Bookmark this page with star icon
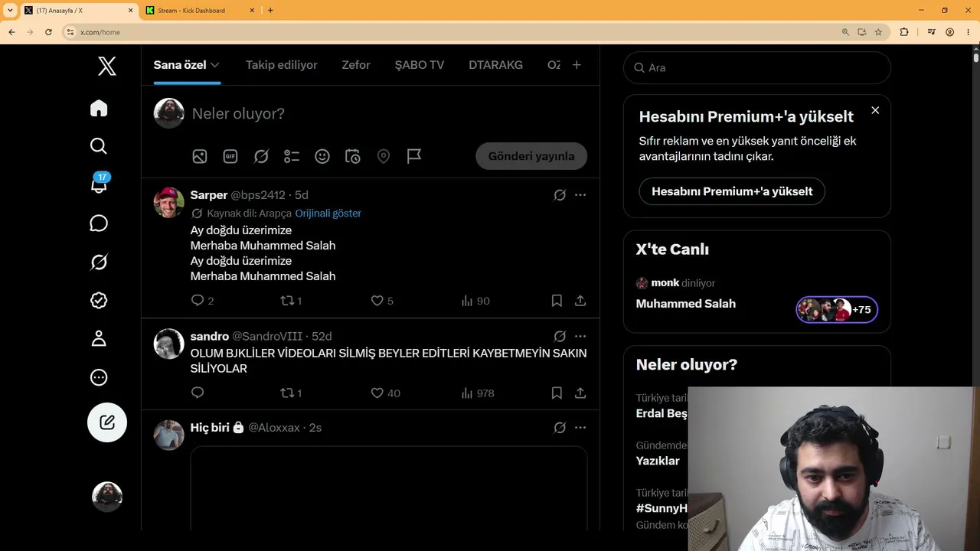The height and width of the screenshot is (551, 980). 878,32
